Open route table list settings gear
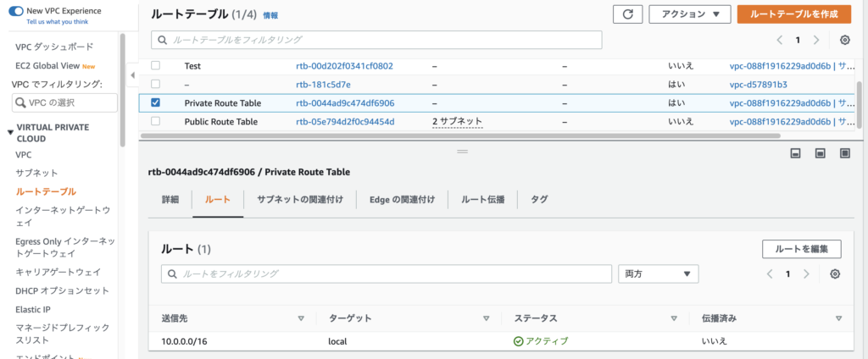The width and height of the screenshot is (868, 359). click(845, 40)
